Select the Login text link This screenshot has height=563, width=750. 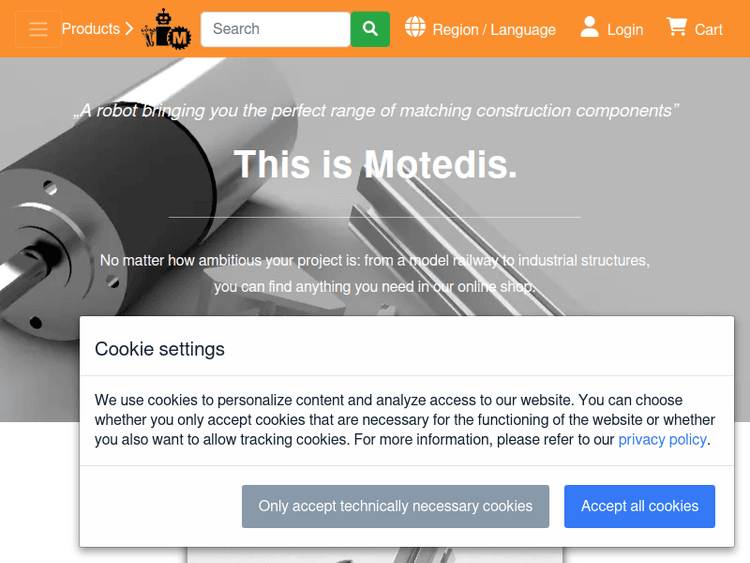[625, 30]
